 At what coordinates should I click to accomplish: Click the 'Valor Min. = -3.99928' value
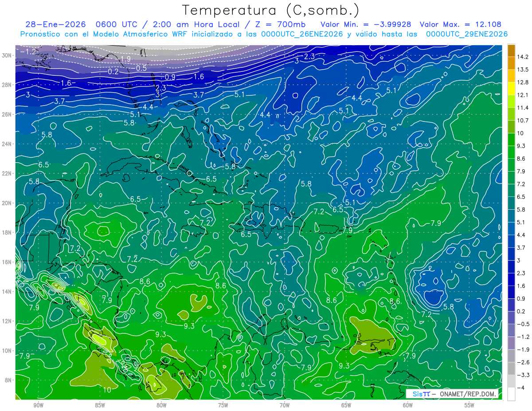pos(367,24)
